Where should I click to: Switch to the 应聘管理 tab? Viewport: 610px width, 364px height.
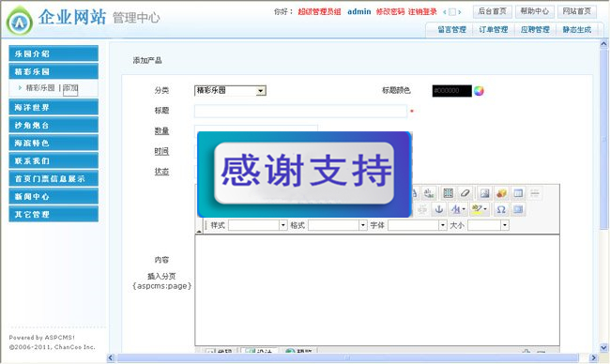click(x=535, y=30)
